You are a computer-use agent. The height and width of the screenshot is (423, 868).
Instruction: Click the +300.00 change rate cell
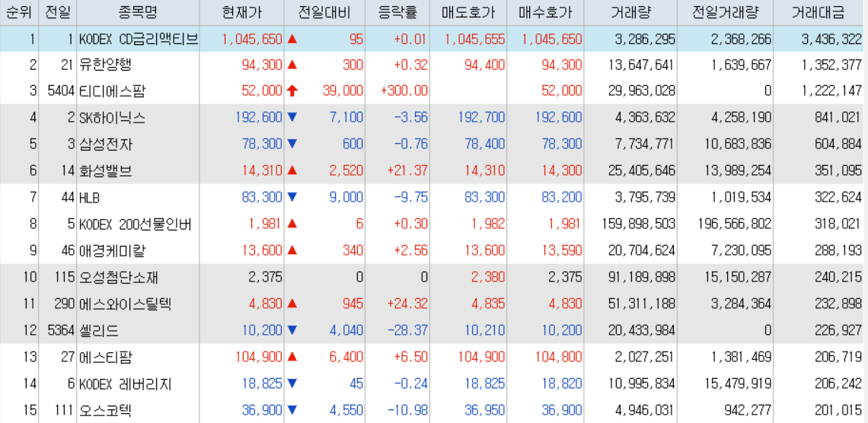pyautogui.click(x=404, y=92)
